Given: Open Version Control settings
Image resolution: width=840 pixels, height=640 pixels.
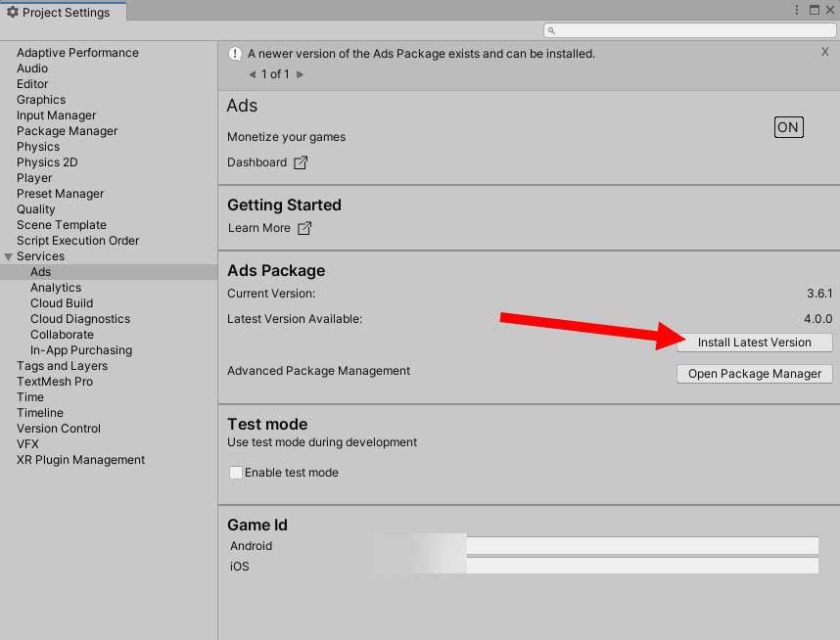Looking at the screenshot, I should tap(59, 429).
